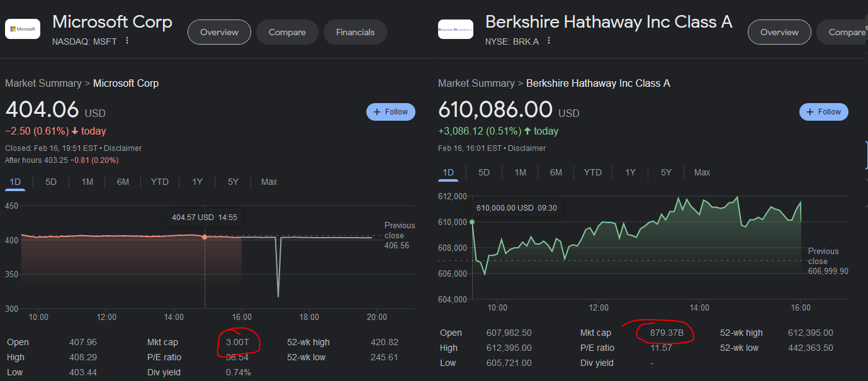Switch the Berkshire chart to 5Y
The image size is (868, 381).
(666, 172)
